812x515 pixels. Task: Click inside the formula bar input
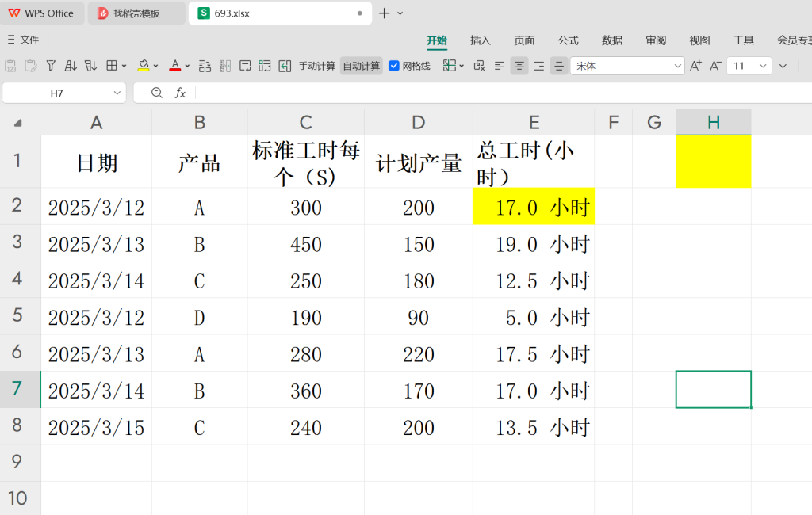(x=504, y=93)
